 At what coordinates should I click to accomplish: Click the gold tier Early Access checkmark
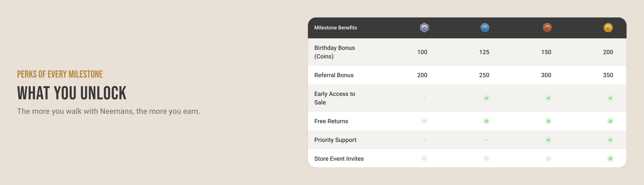point(610,98)
